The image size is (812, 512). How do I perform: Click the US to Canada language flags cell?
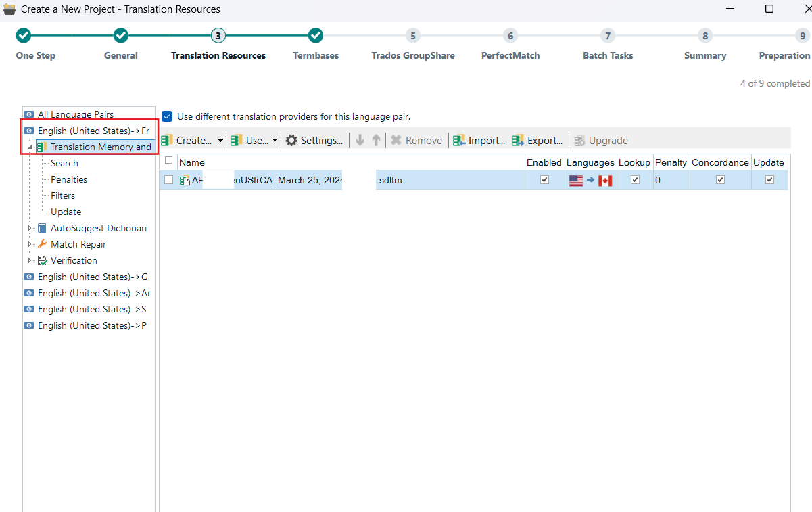click(x=590, y=181)
